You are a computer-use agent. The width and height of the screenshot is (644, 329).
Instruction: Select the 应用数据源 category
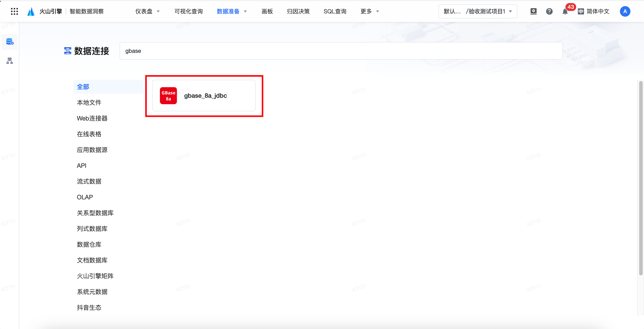tap(92, 150)
